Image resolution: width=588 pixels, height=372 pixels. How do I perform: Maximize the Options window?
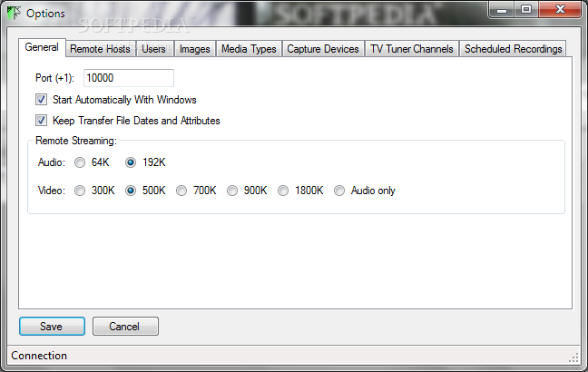[x=526, y=10]
